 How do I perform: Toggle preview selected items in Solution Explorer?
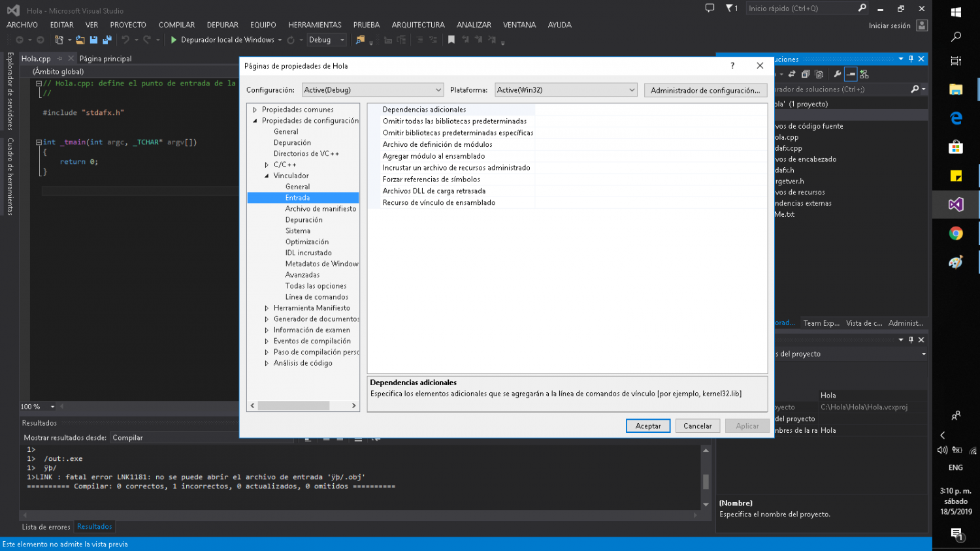coord(851,74)
